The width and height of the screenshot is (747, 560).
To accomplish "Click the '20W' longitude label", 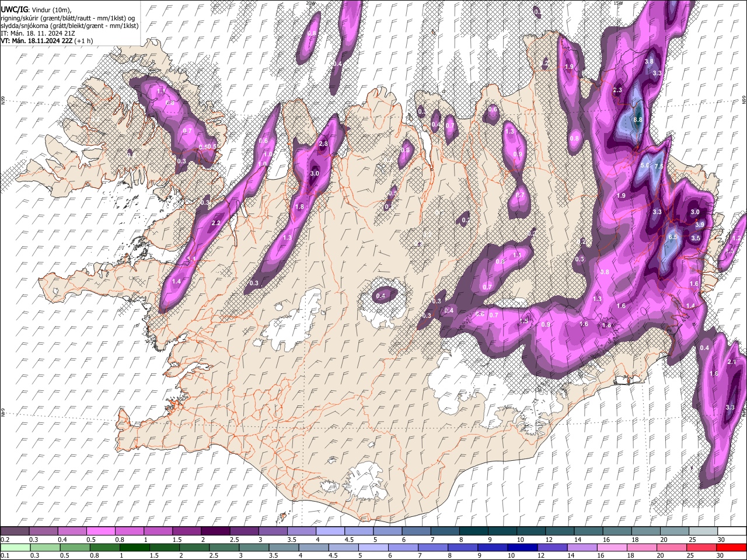I will [310, 3].
